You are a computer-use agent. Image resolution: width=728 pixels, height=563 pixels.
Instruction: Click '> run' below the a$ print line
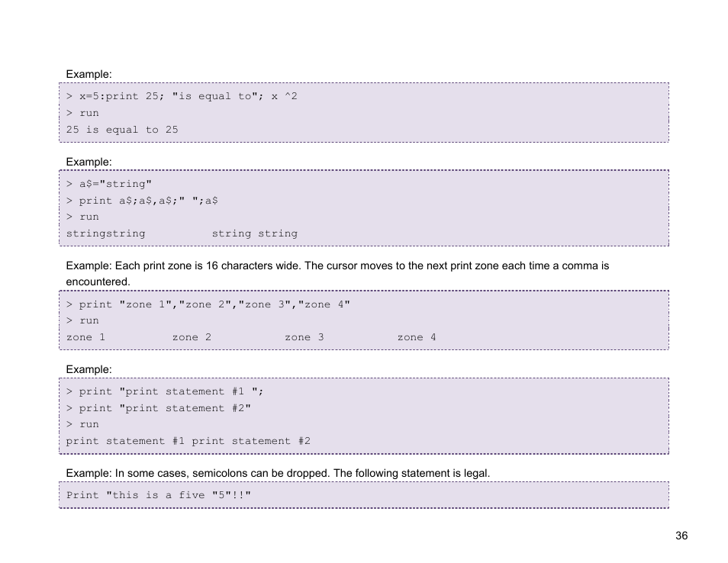pos(82,217)
